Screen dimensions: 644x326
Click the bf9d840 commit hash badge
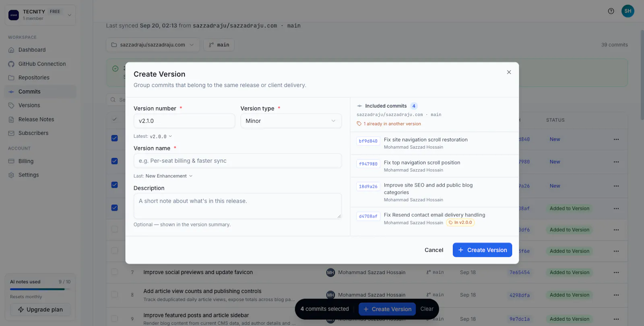tap(368, 141)
